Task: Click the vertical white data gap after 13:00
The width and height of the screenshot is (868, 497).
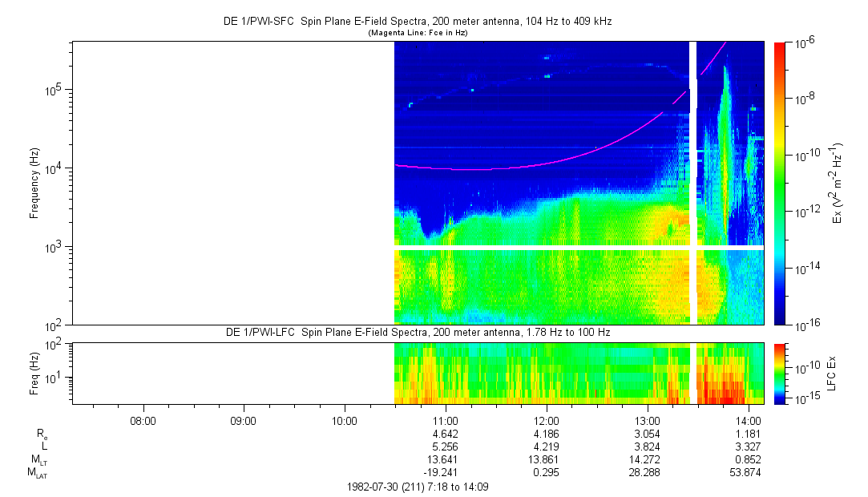Action: click(693, 183)
